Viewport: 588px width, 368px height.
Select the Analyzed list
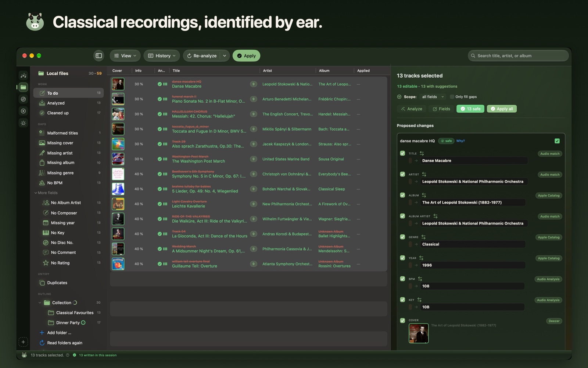coord(69,103)
